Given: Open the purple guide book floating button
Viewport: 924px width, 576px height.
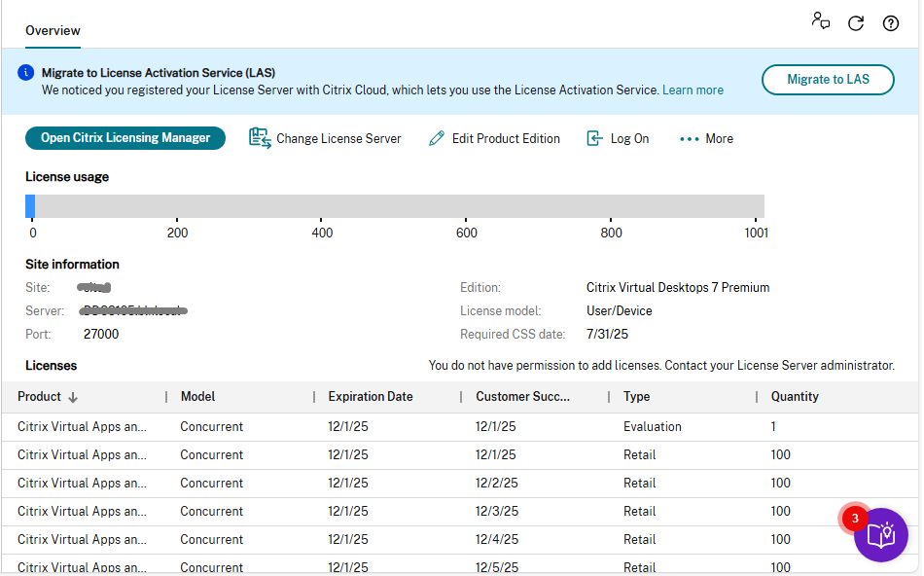Looking at the screenshot, I should (880, 535).
